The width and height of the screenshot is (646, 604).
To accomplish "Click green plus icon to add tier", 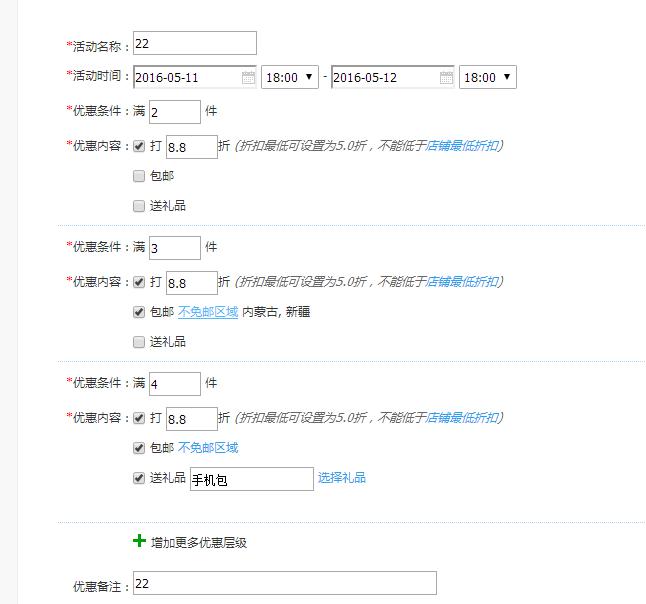I will [x=139, y=541].
